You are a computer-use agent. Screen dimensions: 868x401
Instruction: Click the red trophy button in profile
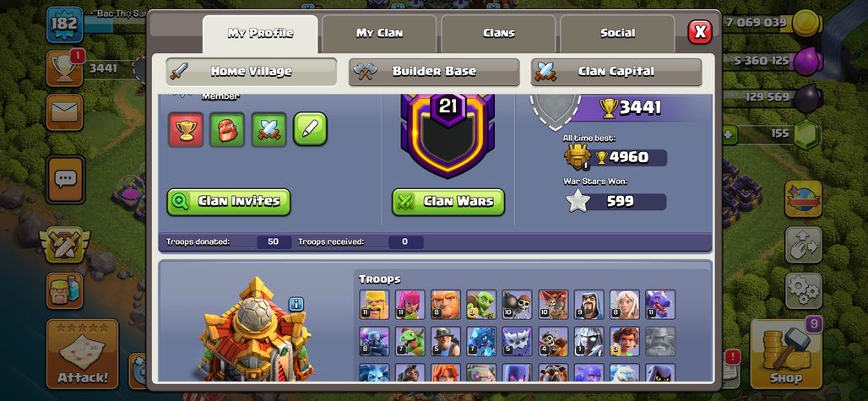click(186, 129)
